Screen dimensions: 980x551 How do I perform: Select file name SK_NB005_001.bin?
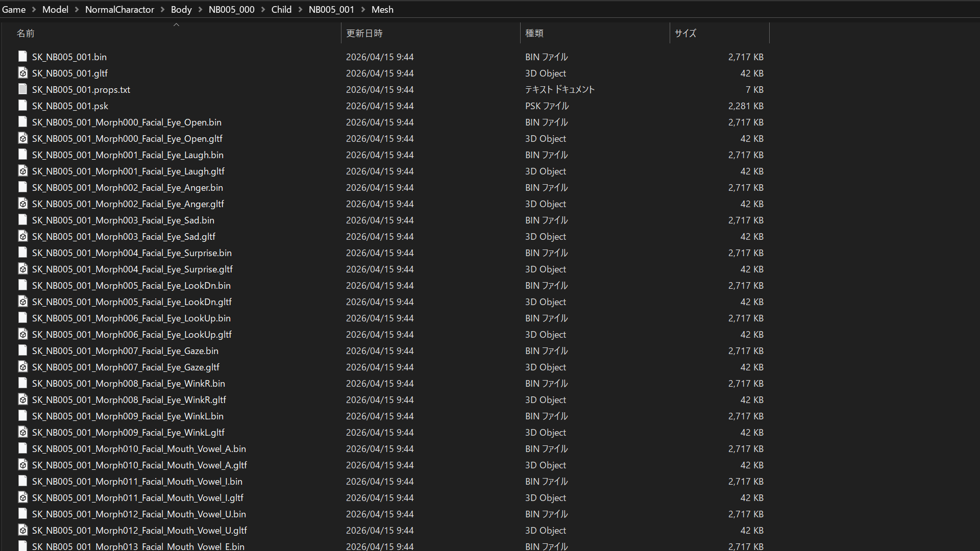tap(69, 57)
